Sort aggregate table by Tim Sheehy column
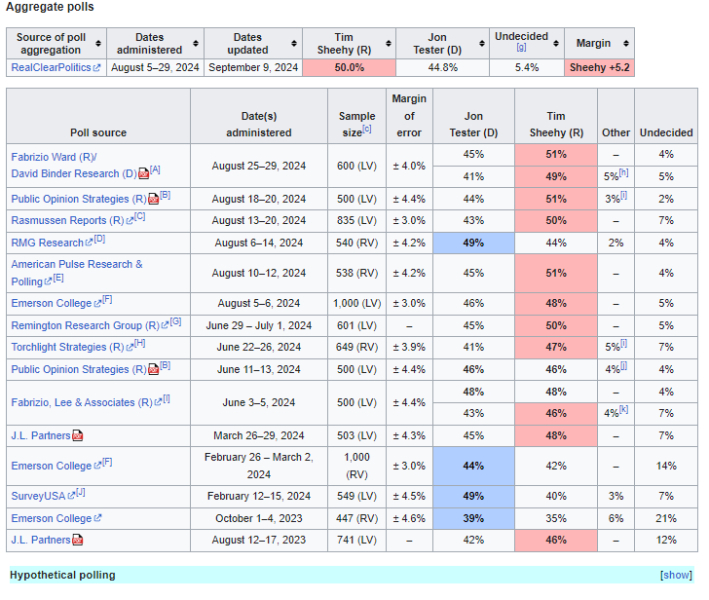Screen dimensions: 709x600 click(x=388, y=43)
